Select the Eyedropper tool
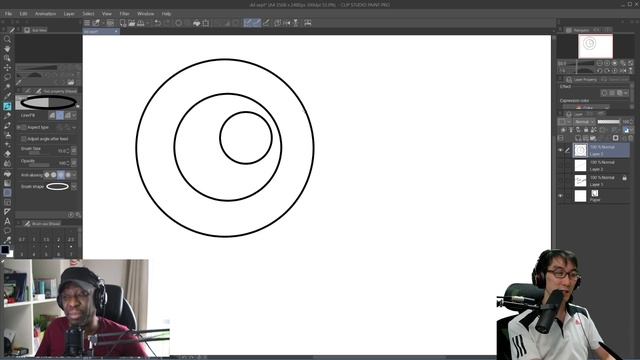This screenshot has width=640, height=360. coord(7,96)
